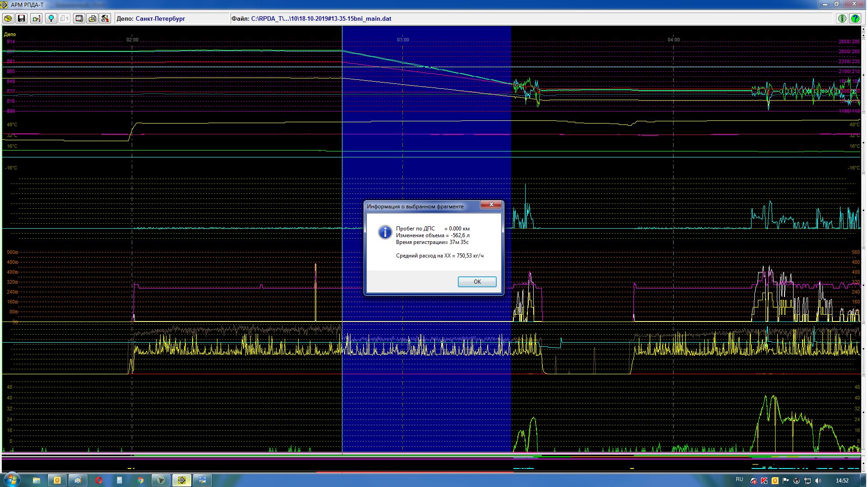The width and height of the screenshot is (868, 487).
Task: Click the yellow open-box icon in toolbar
Action: [8, 18]
